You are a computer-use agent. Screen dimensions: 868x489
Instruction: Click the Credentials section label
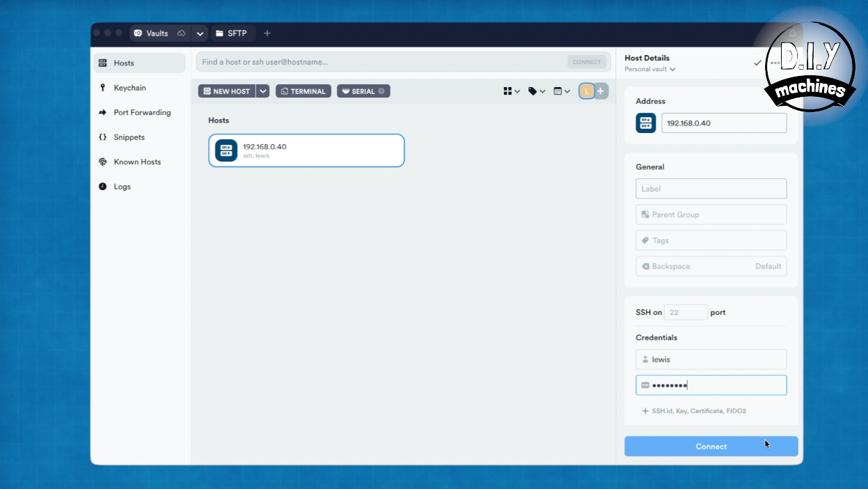click(x=656, y=338)
